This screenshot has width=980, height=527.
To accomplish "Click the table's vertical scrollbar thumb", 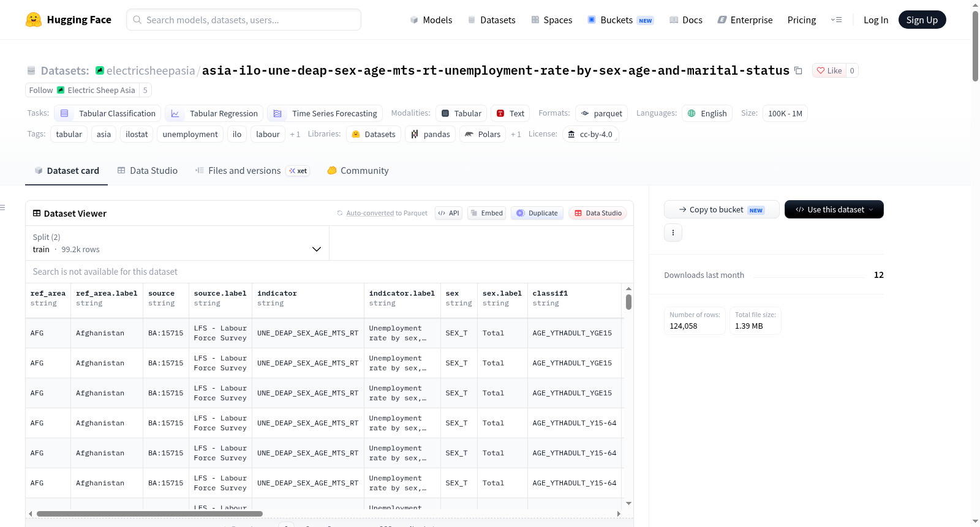I will (x=628, y=302).
